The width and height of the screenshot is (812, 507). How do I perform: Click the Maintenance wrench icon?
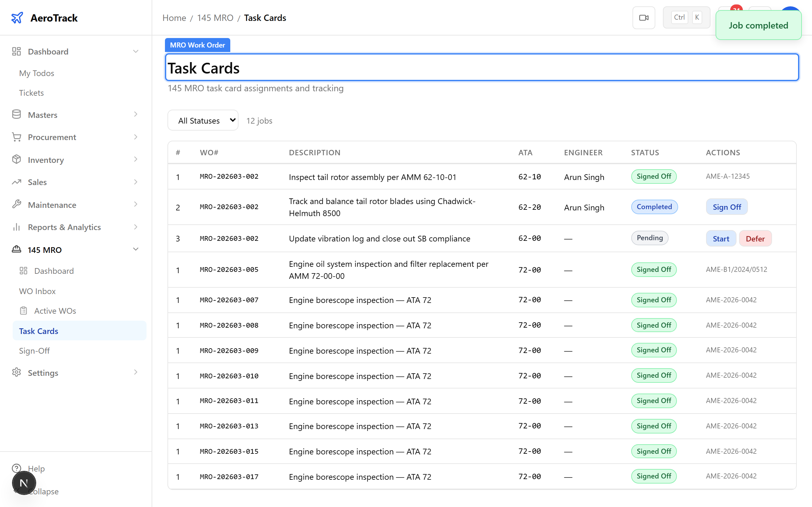pyautogui.click(x=16, y=205)
